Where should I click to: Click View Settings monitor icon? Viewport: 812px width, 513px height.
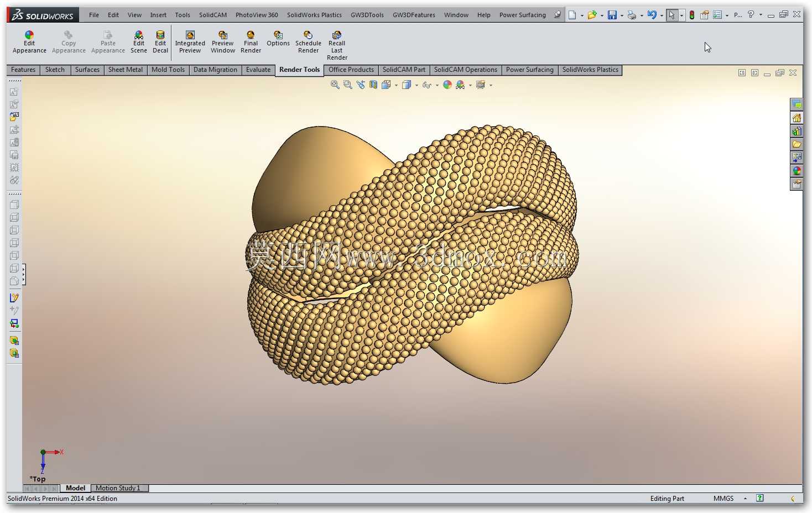(x=480, y=85)
